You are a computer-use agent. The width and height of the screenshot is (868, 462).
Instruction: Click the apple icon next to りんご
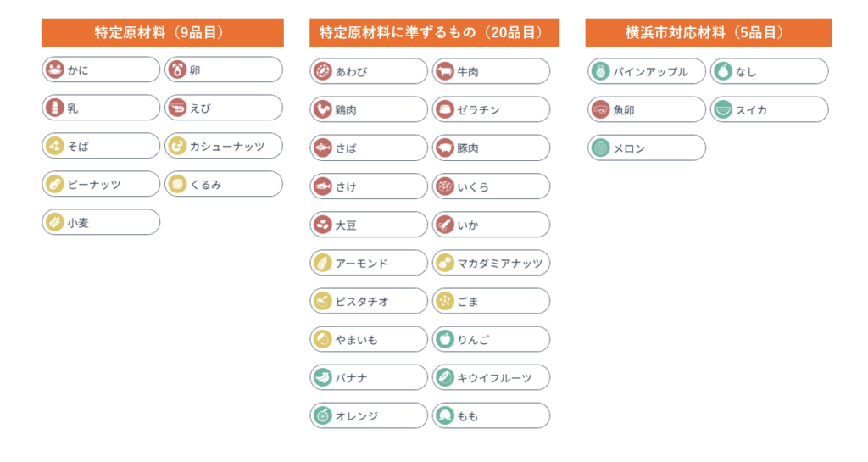pyautogui.click(x=444, y=339)
